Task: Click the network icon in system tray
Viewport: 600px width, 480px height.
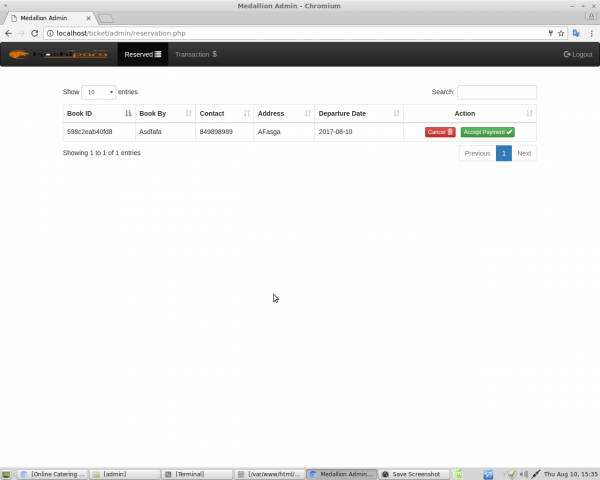Action: (536, 475)
